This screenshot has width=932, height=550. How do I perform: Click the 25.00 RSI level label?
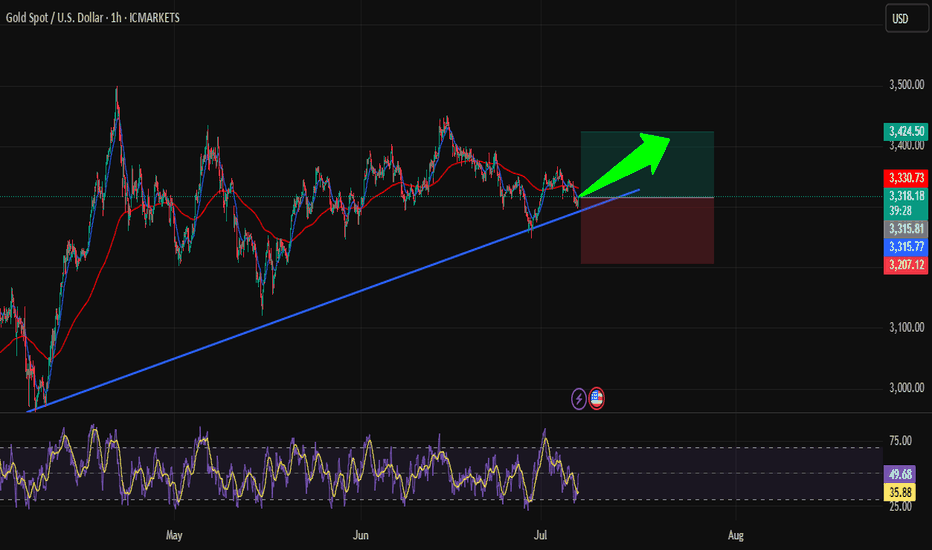pyautogui.click(x=900, y=507)
